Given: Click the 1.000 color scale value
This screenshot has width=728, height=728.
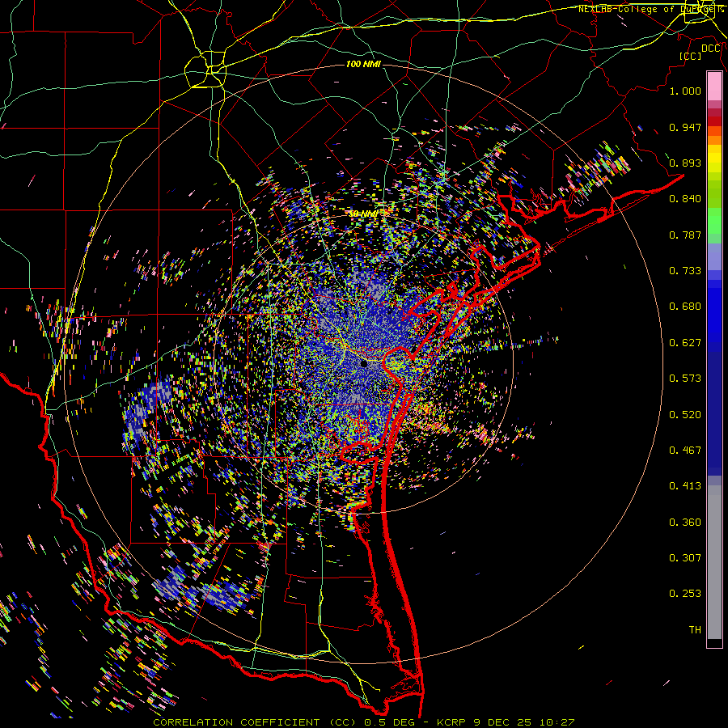Looking at the screenshot, I should click(685, 91).
